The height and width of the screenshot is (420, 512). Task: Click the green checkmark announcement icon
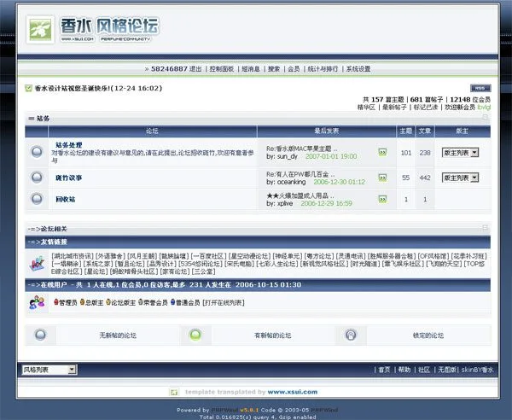(29, 88)
